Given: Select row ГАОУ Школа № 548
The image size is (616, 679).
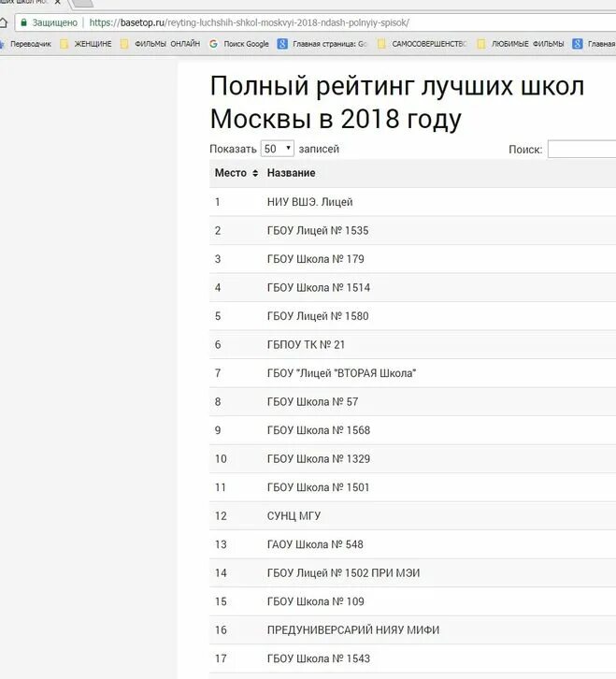Looking at the screenshot, I should [412, 544].
